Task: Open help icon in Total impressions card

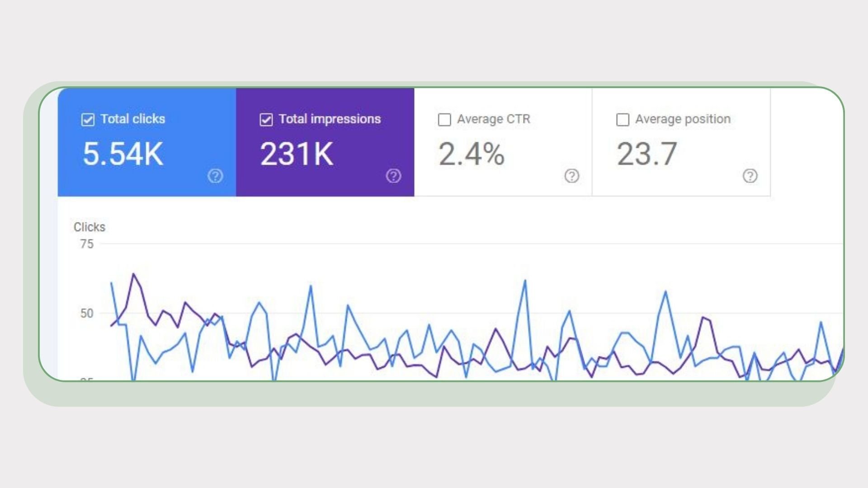Action: (x=393, y=176)
